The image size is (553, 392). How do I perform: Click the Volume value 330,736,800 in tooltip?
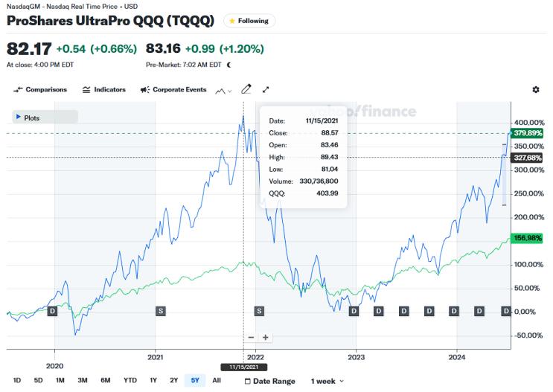click(319, 181)
